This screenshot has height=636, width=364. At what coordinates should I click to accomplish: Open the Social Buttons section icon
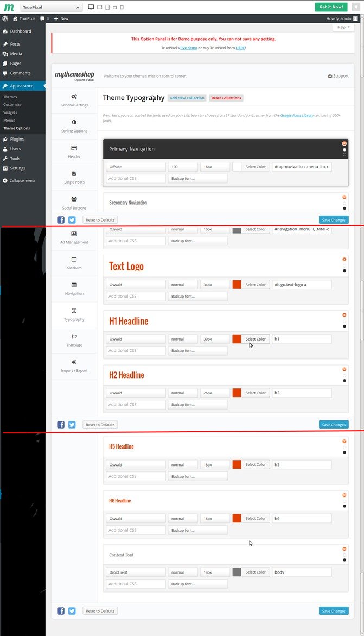pos(74,199)
